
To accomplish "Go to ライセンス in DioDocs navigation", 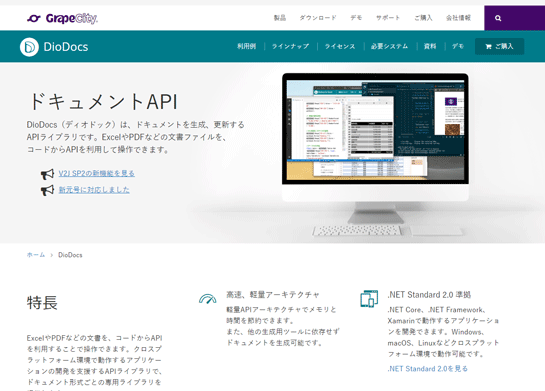I will tap(340, 46).
